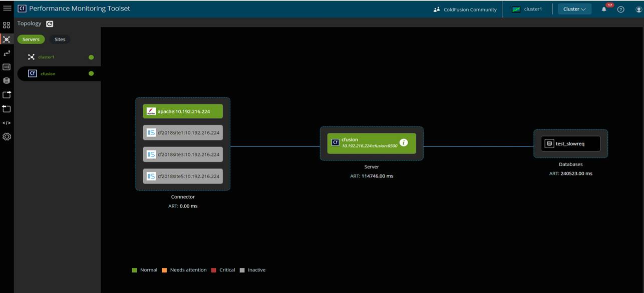The width and height of the screenshot is (644, 293).
Task: Click the Cf icon beside cfusion in the list
Action: [33, 73]
